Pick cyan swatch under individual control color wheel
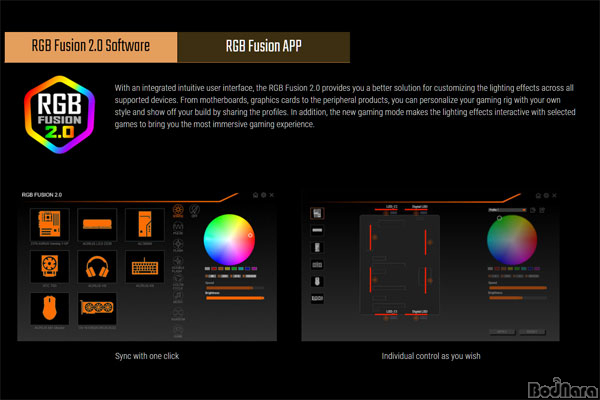The width and height of the screenshot is (600, 400). pos(524,269)
